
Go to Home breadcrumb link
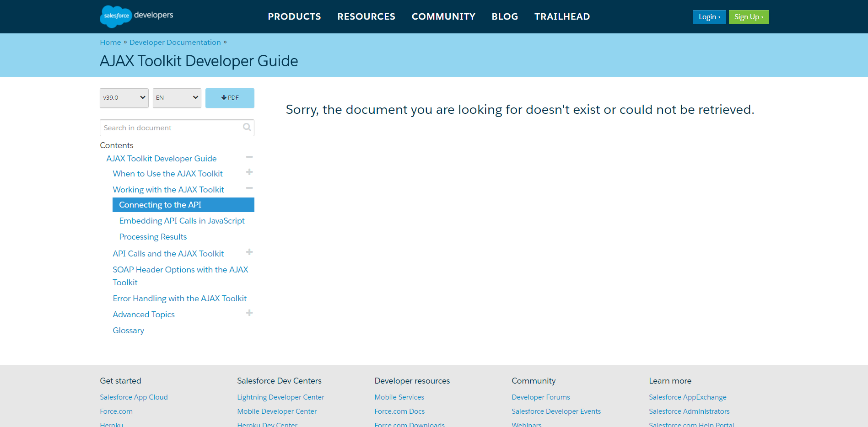110,42
